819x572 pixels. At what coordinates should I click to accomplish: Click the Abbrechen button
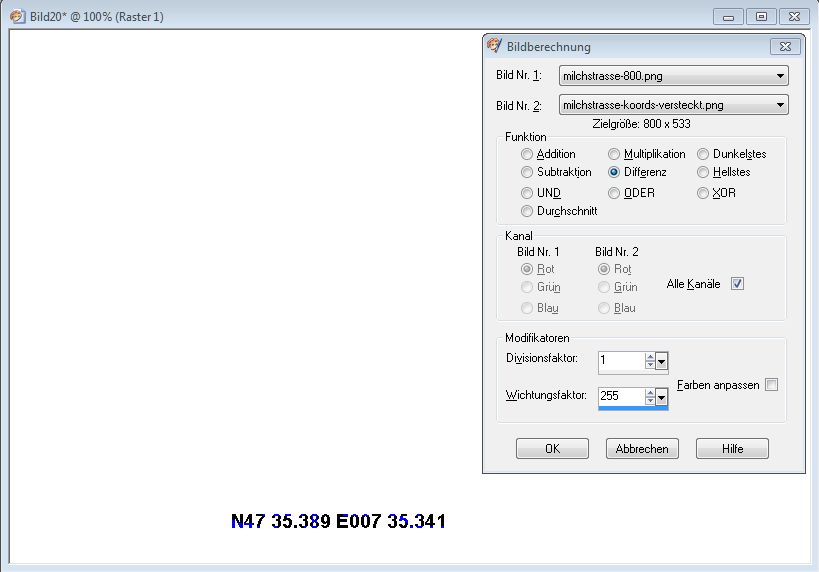click(642, 449)
